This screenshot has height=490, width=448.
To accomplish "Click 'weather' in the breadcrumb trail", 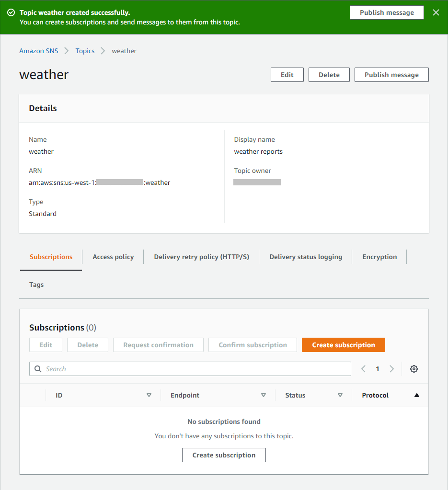I will coord(124,51).
